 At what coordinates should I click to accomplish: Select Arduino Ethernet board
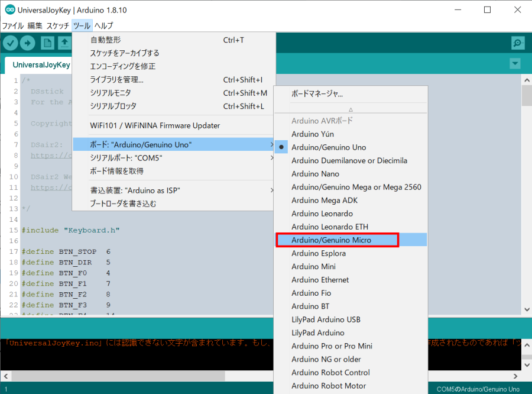(351, 280)
